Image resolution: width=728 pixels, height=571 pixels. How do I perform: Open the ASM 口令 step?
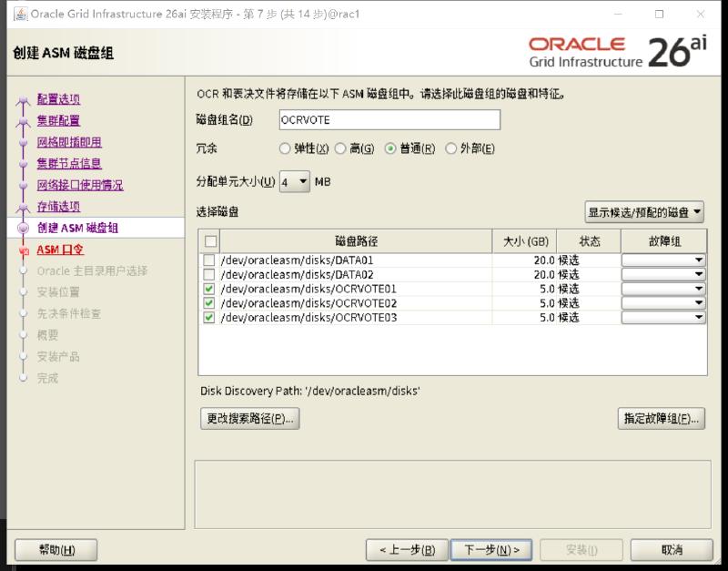click(60, 250)
